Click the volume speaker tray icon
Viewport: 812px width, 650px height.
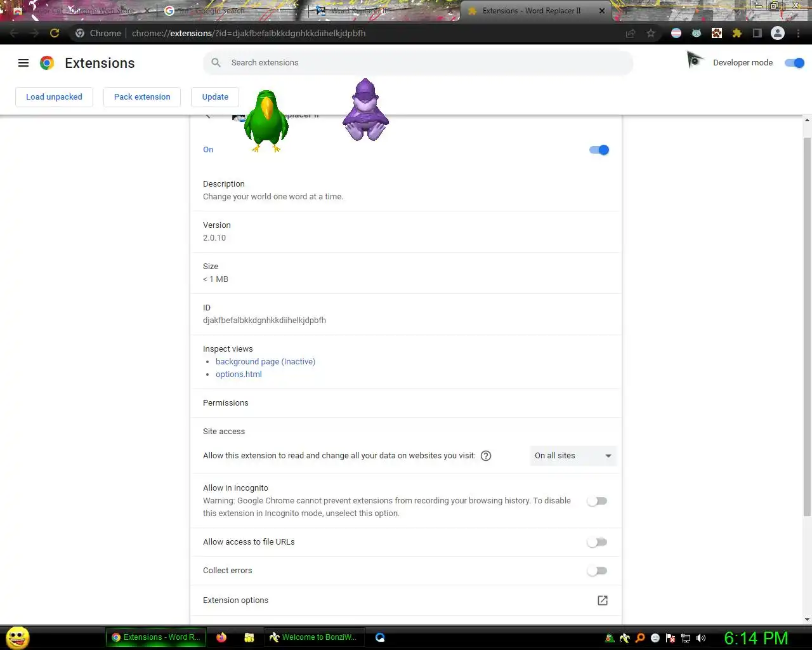701,638
